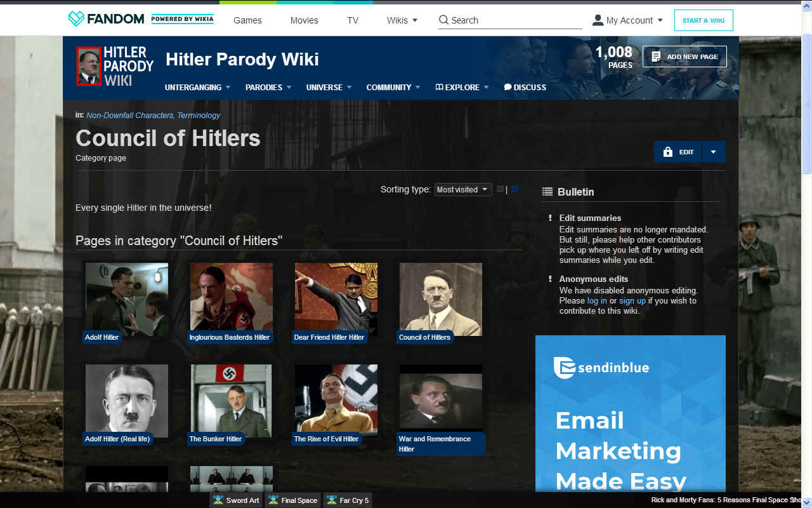The width and height of the screenshot is (812, 508).
Task: Click the Discuss speech bubble icon
Action: pos(507,87)
